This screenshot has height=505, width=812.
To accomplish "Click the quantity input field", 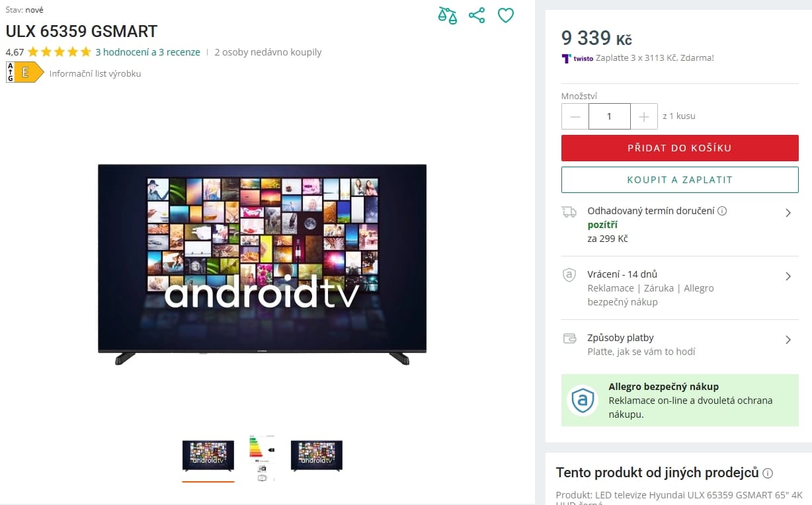I will coord(610,116).
